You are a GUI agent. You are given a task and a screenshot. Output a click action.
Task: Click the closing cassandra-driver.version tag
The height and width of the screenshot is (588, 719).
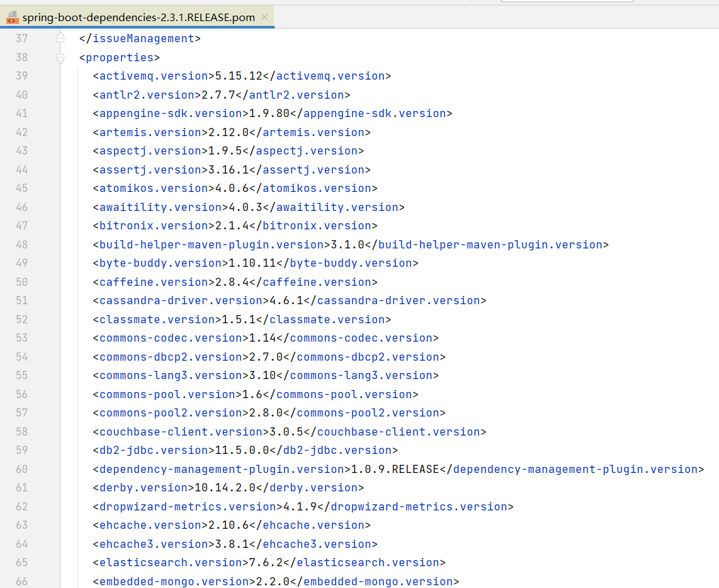[395, 301]
